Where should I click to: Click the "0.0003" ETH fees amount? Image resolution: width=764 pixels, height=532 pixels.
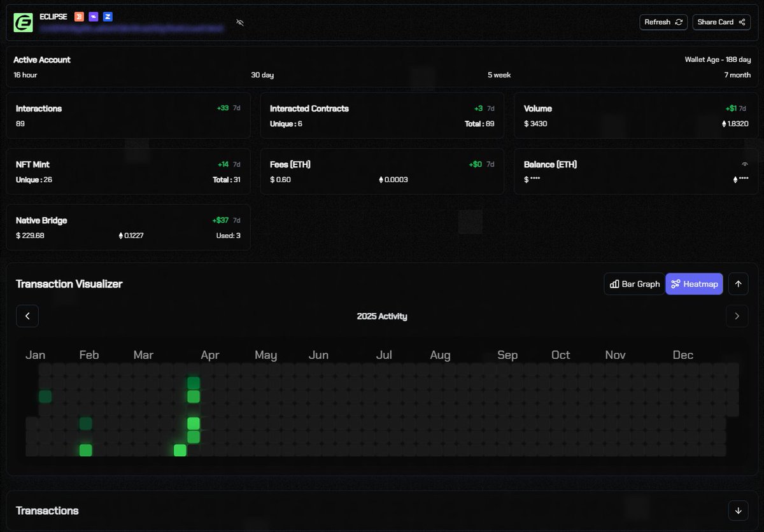[x=396, y=179]
